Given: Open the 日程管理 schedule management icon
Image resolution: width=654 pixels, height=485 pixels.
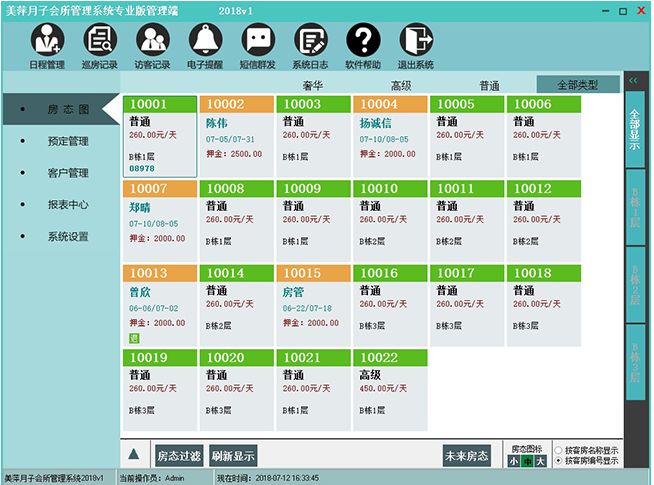Looking at the screenshot, I should pos(47,45).
